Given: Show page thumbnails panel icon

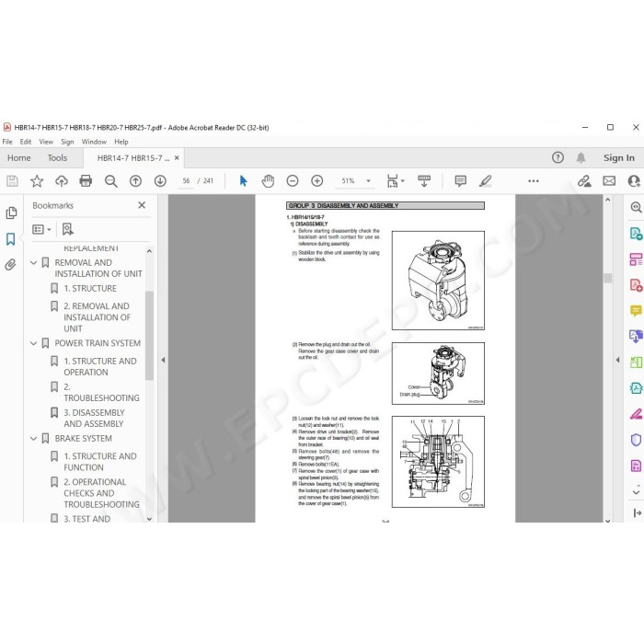Looking at the screenshot, I should 11,213.
